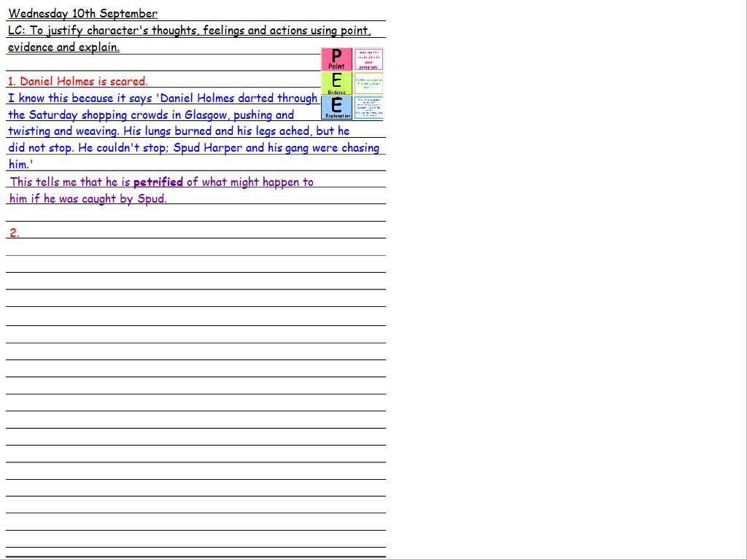Click the words 'evidence and explain.'

point(63,47)
